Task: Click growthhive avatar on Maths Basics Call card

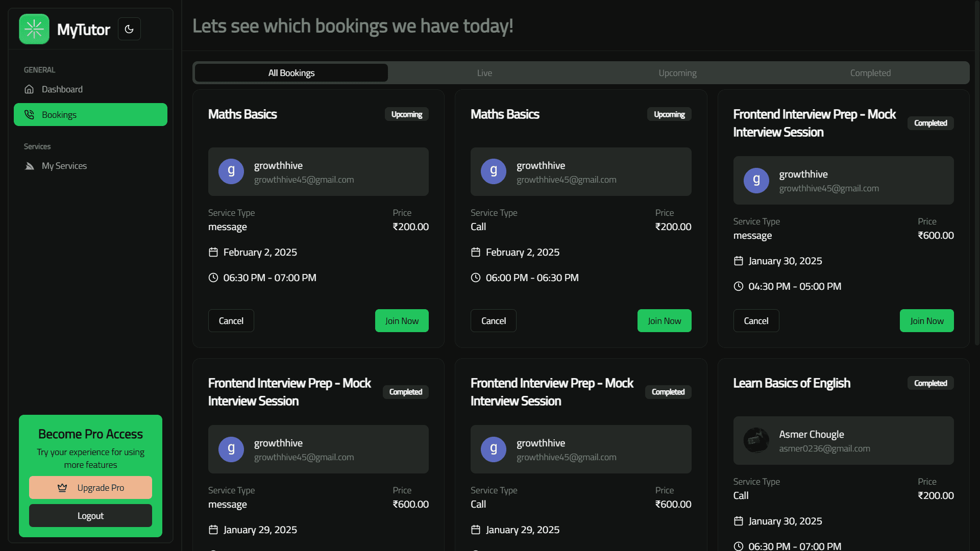Action: click(494, 171)
